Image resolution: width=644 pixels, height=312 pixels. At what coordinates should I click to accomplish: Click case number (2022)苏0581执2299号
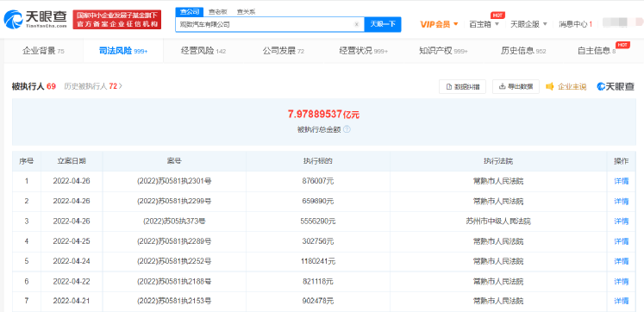click(174, 201)
